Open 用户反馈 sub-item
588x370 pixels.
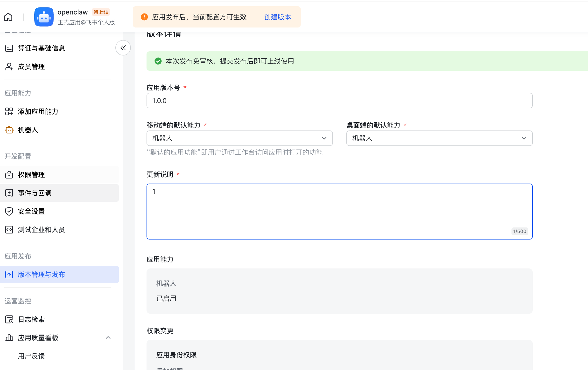point(31,356)
